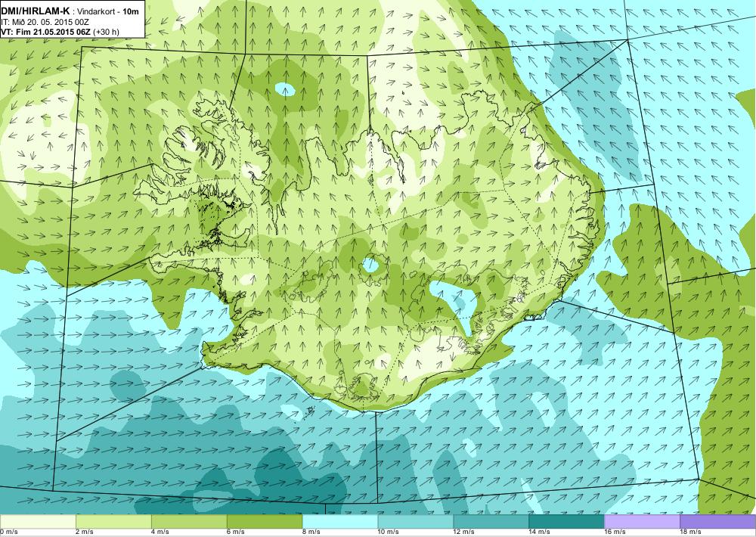The width and height of the screenshot is (756, 537).
Task: Pick the 4–6 m/s green legend swatch
Action: (189, 521)
